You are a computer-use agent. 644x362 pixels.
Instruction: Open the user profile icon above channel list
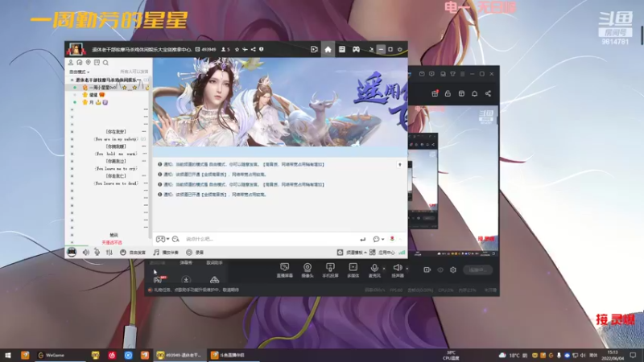71,63
